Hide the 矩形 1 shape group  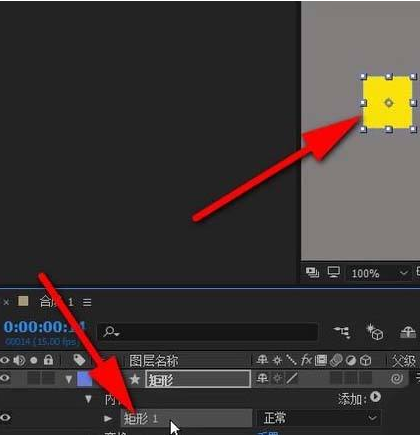5,417
